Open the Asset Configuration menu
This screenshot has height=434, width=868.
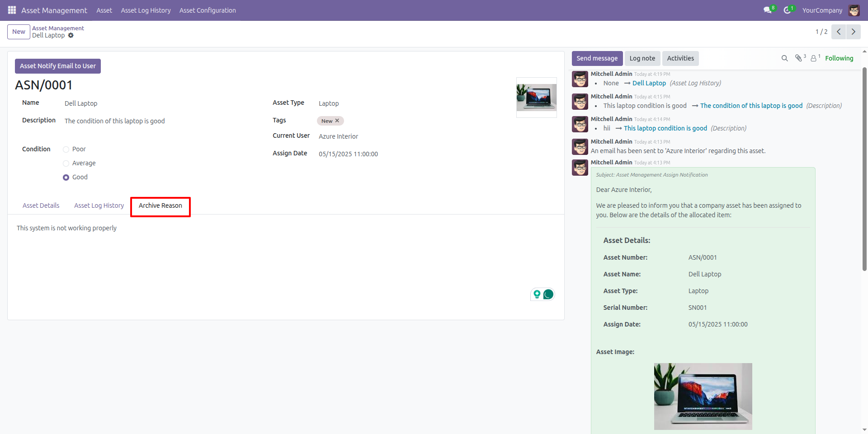[208, 10]
